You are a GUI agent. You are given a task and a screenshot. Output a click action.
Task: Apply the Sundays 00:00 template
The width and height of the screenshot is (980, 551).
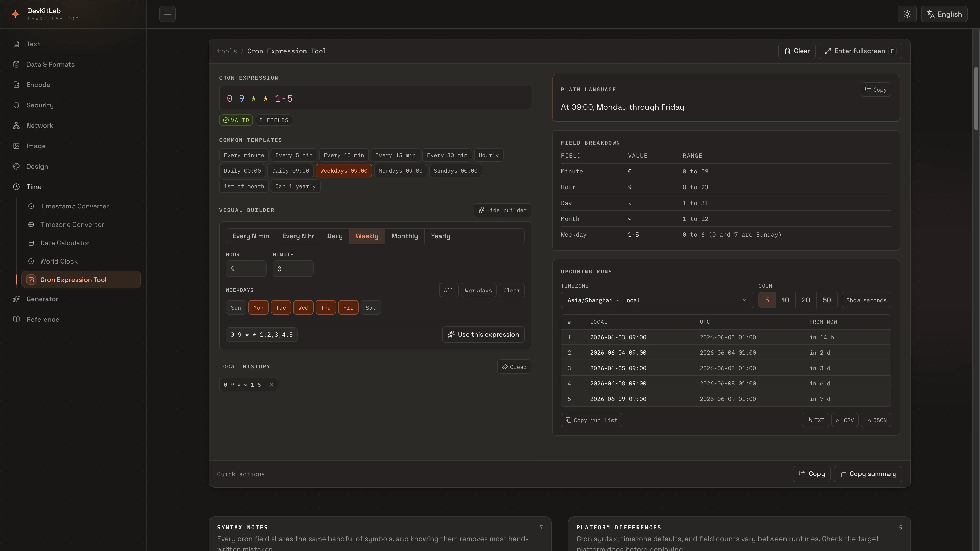click(x=455, y=171)
